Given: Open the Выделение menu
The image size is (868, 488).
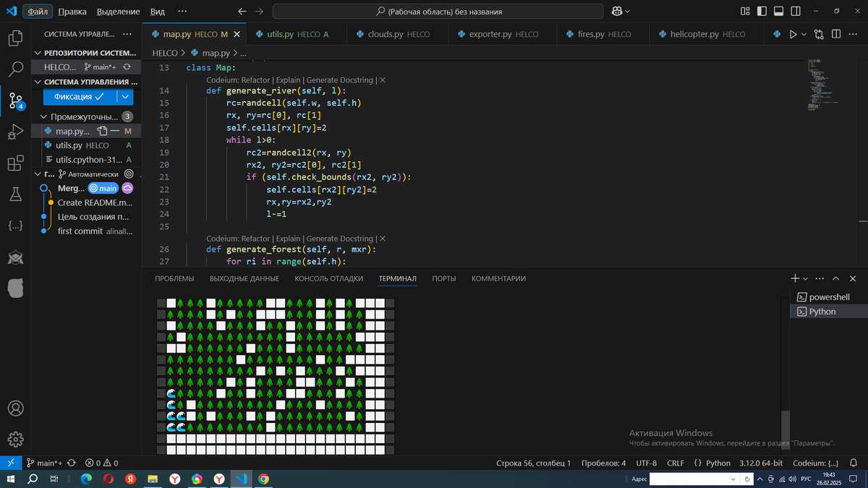Looking at the screenshot, I should tap(119, 12).
